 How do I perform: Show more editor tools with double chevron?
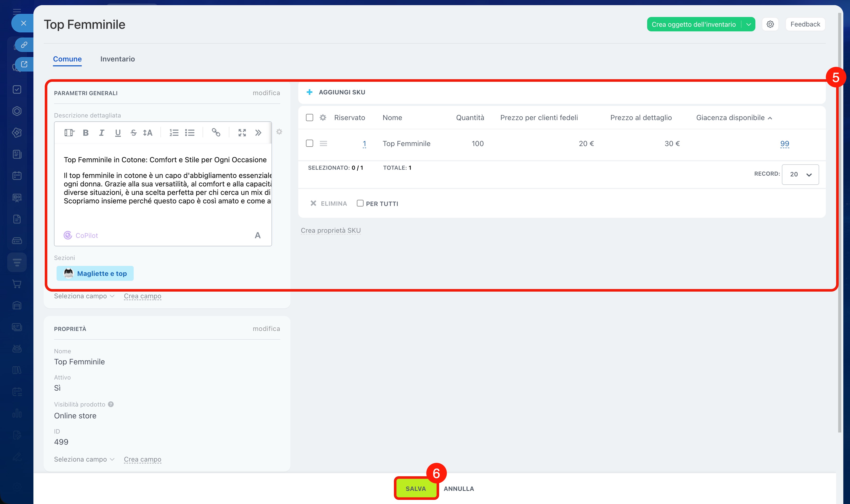click(x=258, y=133)
